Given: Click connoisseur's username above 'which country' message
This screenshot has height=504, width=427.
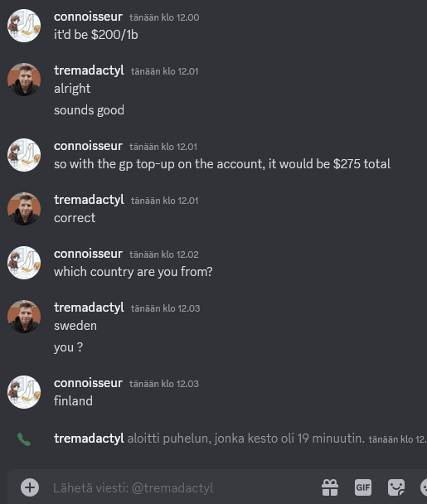Looking at the screenshot, I should (x=88, y=254).
